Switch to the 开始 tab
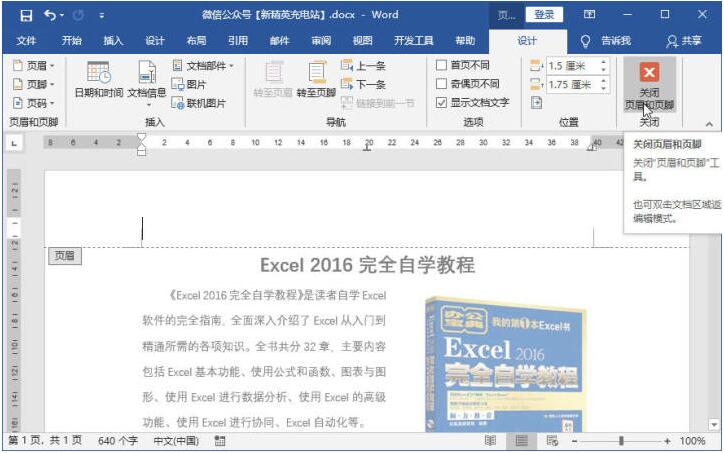Image resolution: width=724 pixels, height=453 pixels. (x=72, y=41)
